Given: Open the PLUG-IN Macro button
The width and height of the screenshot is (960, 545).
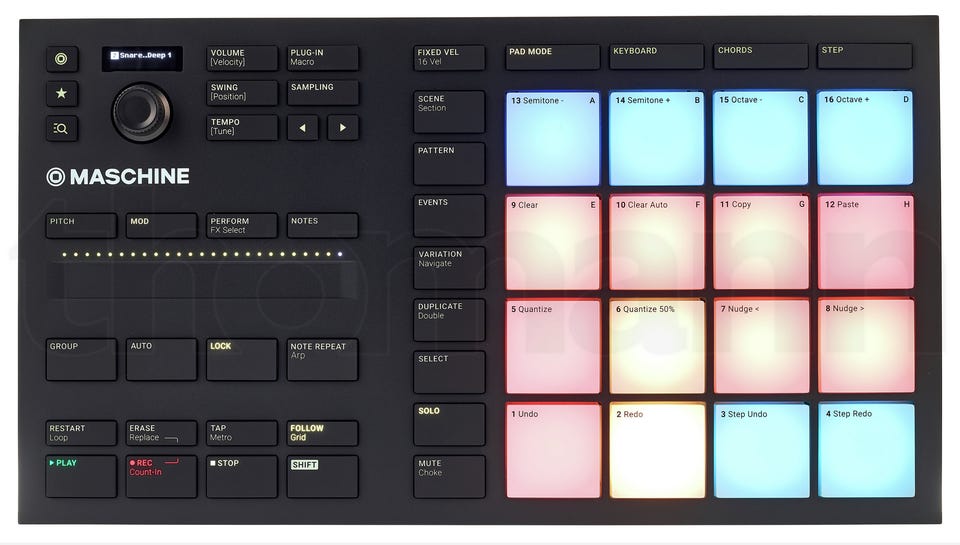Looking at the screenshot, I should (x=323, y=58).
